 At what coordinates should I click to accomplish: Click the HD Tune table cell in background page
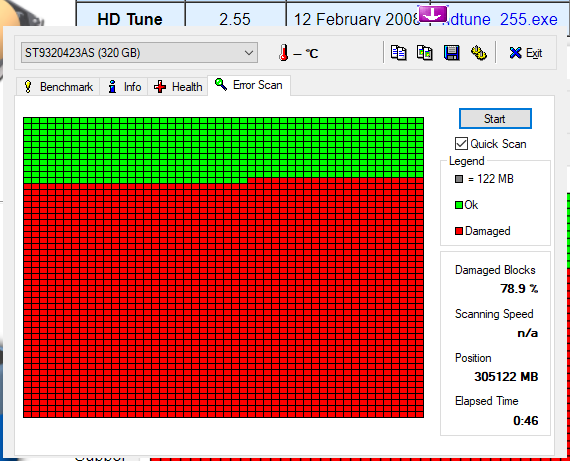130,16
